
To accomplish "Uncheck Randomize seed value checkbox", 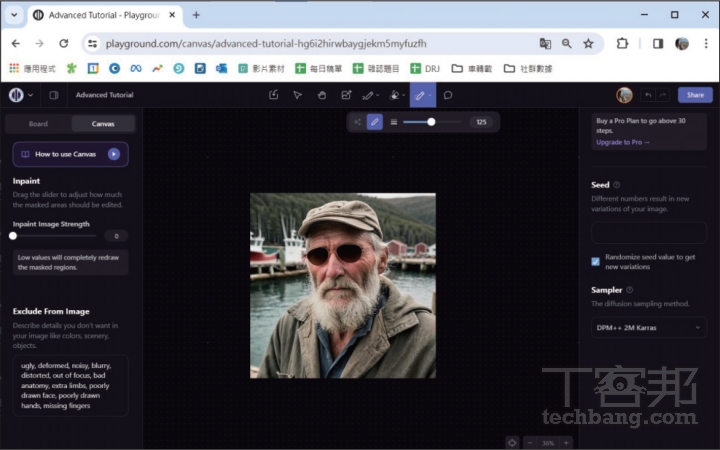I will (596, 262).
